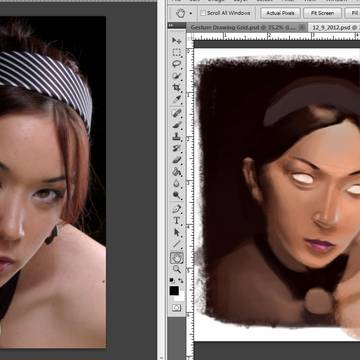Select the Dodge tool
The image size is (360, 360).
pos(177,195)
